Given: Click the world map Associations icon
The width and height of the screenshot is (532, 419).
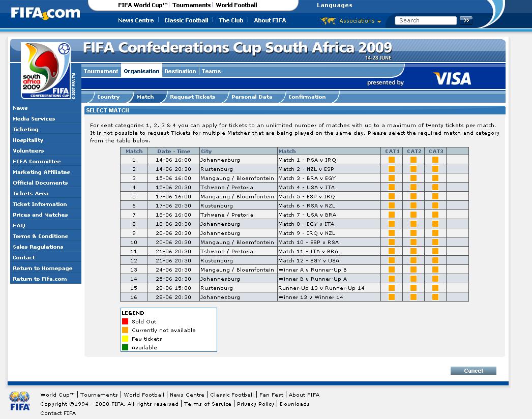Looking at the screenshot, I should pyautogui.click(x=328, y=21).
